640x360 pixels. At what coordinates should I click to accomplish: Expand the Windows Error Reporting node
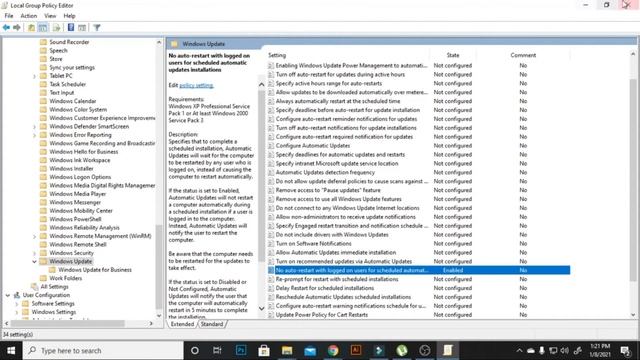click(35, 135)
